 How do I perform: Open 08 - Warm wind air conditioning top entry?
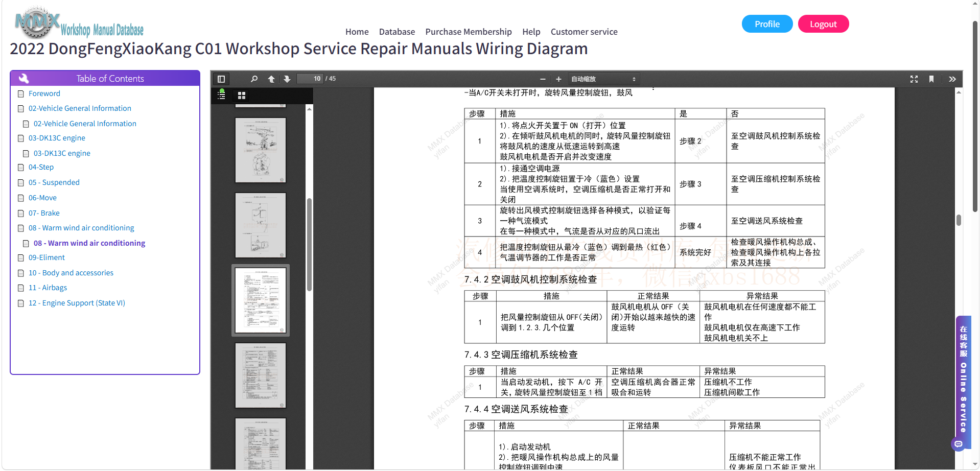point(81,228)
